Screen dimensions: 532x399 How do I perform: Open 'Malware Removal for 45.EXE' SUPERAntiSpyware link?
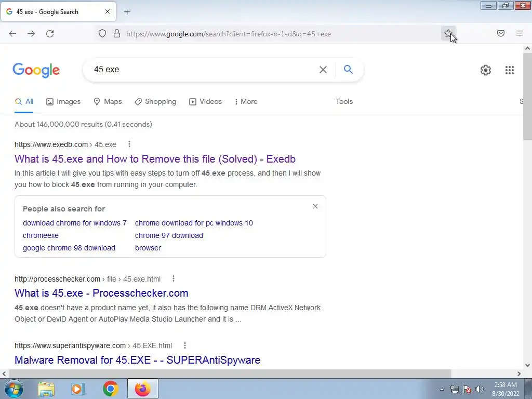(x=137, y=360)
